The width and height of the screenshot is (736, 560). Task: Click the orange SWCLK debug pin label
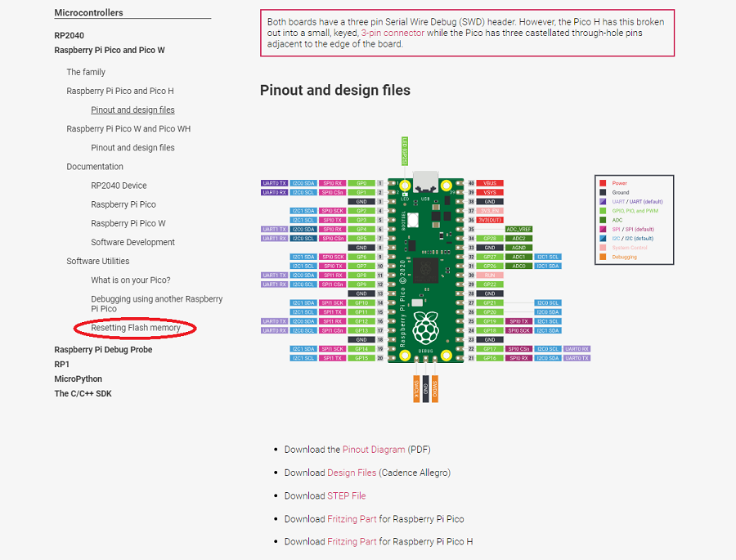416,388
